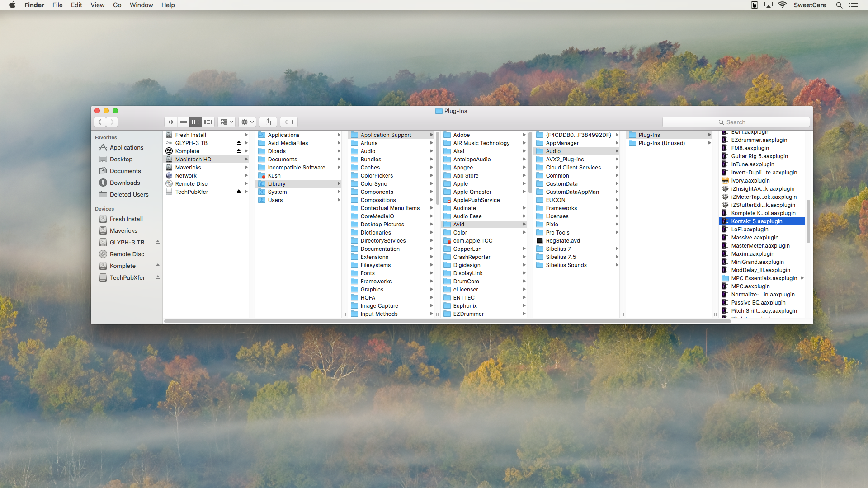Select Guitar Rig 5.aaxplugin file
Viewport: 868px width, 488px height.
pyautogui.click(x=762, y=156)
